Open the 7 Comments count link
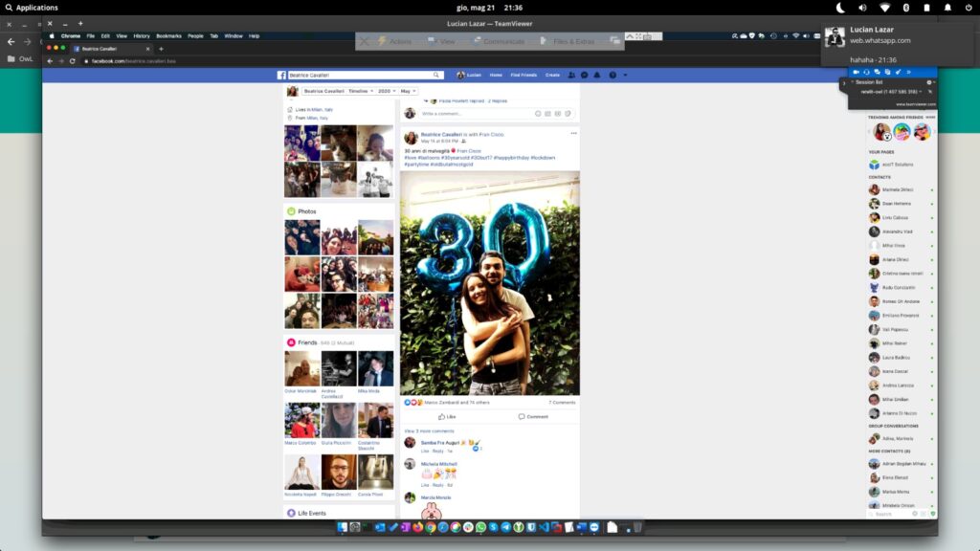Viewport: 980px width, 551px height. [x=562, y=403]
